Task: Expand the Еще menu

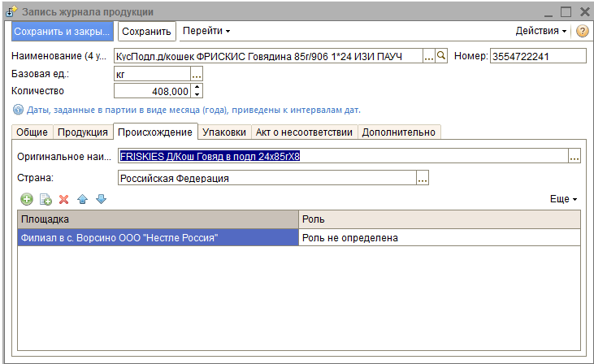Action: tap(563, 199)
